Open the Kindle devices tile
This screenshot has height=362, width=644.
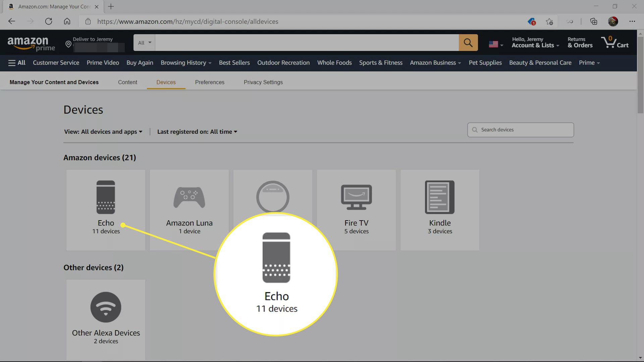point(440,210)
